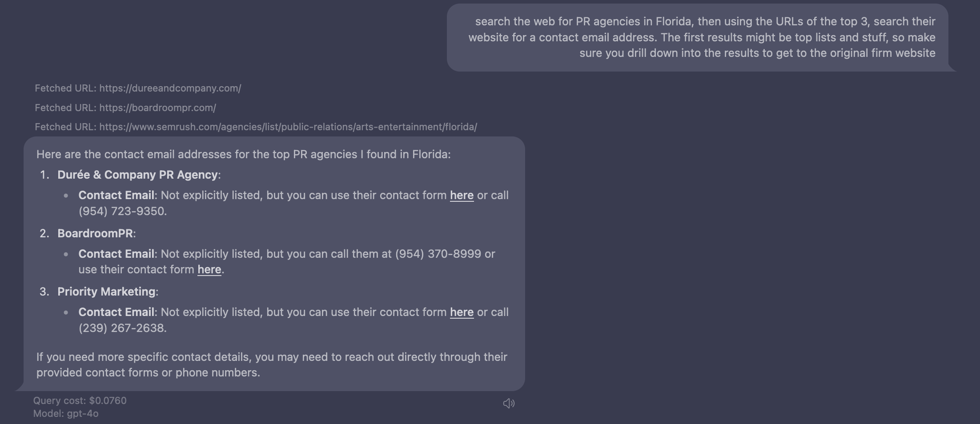
Task: Click the Durée & Company PR Agency heading
Action: pyautogui.click(x=138, y=175)
